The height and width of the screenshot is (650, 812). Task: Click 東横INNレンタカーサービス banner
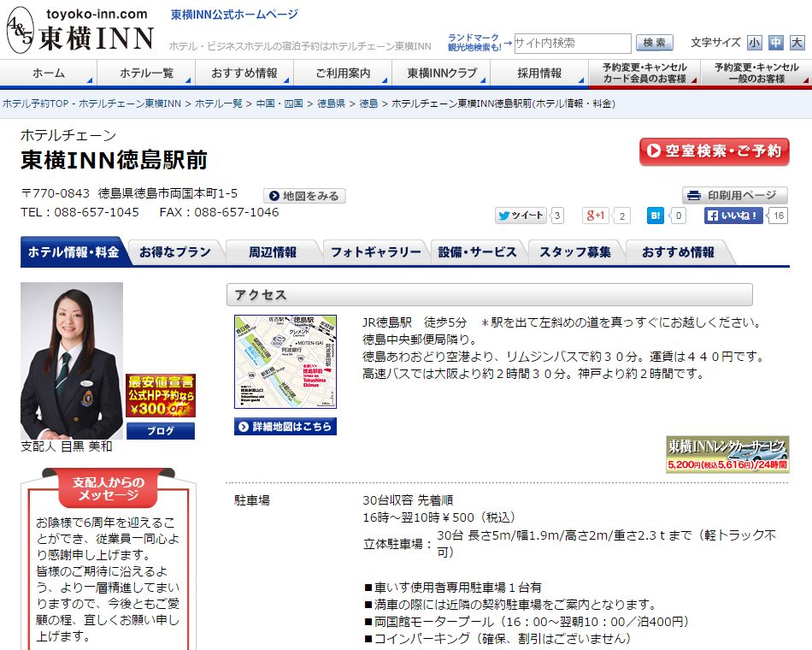[727, 454]
